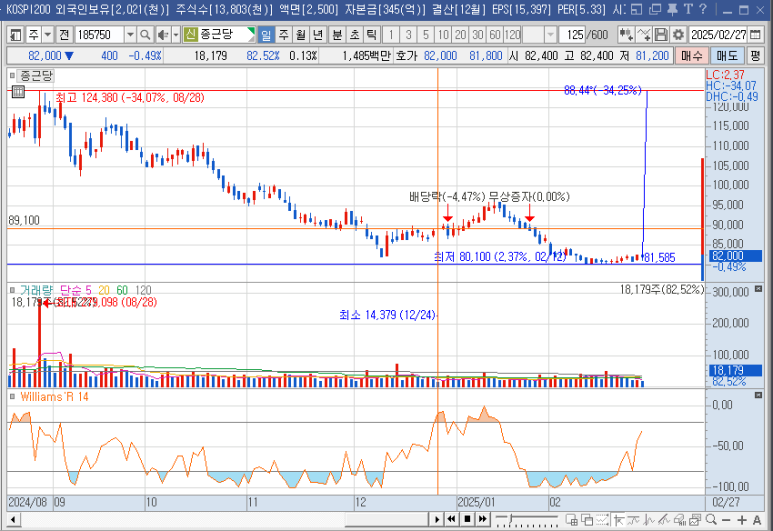Edit the candle count field showing 125
The width and height of the screenshot is (773, 531).
[574, 35]
